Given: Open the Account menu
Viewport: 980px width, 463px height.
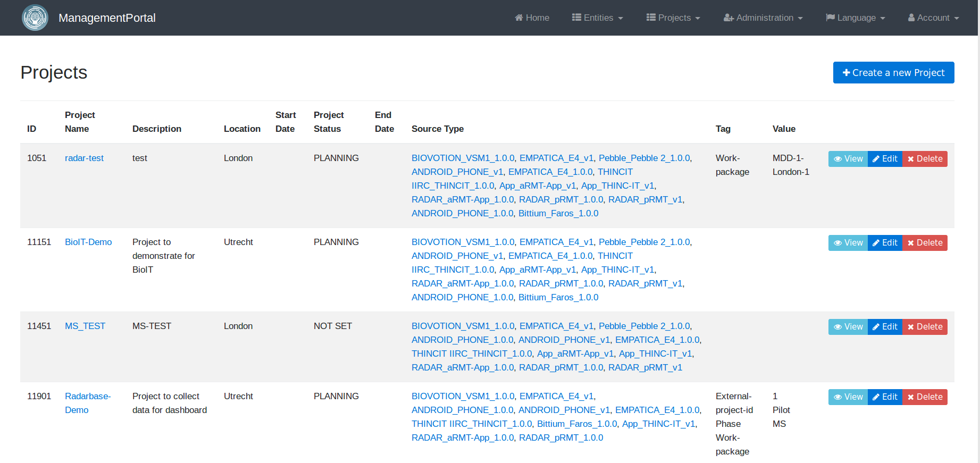Looking at the screenshot, I should pos(933,18).
